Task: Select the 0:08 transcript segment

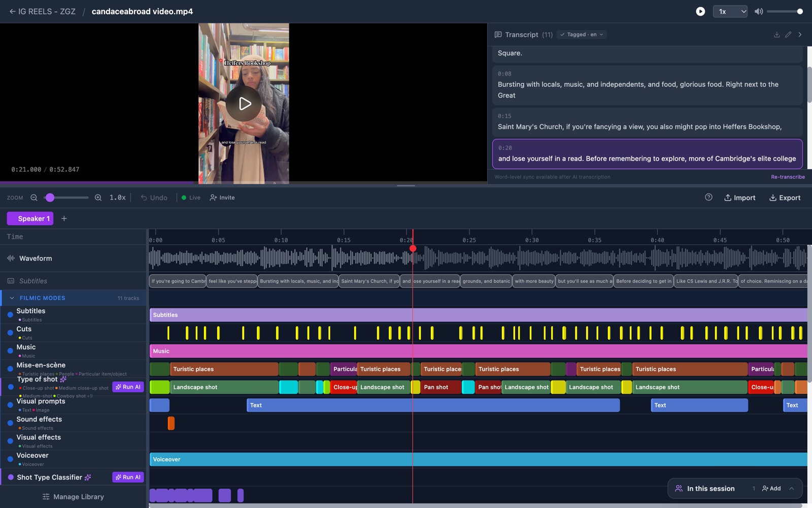Action: 648,85
